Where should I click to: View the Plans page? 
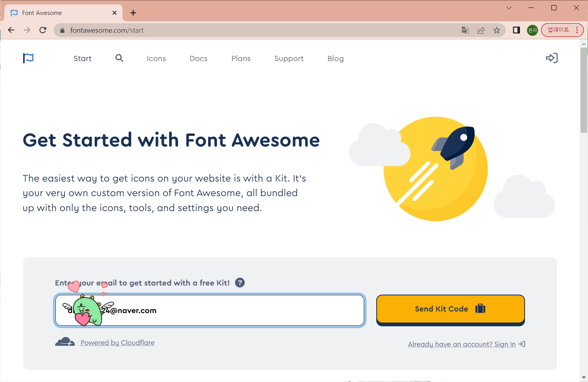click(241, 58)
